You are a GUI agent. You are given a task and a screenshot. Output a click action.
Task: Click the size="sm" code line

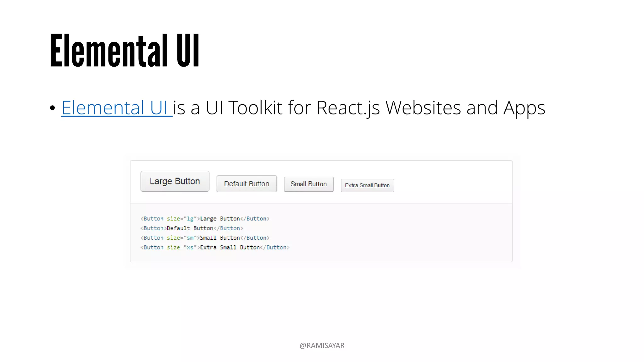click(x=205, y=238)
